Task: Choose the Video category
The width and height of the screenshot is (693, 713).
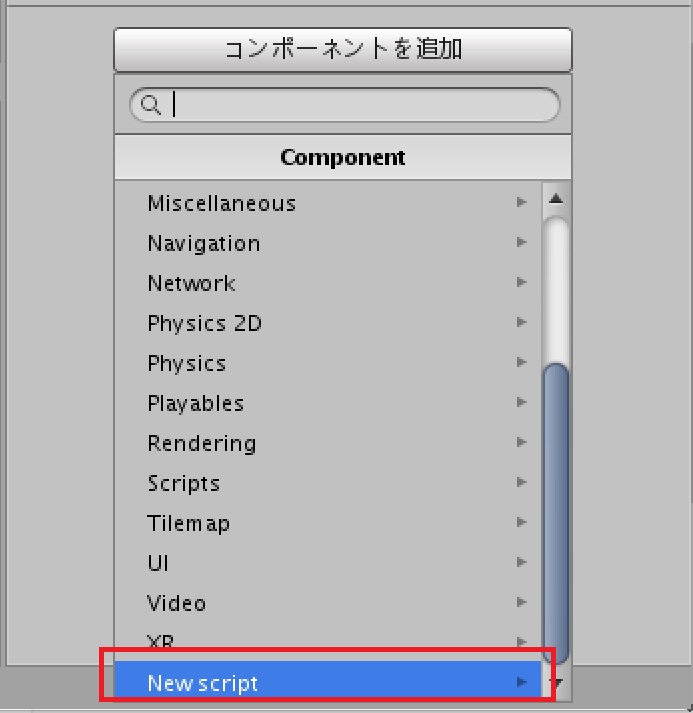Action: point(177,603)
